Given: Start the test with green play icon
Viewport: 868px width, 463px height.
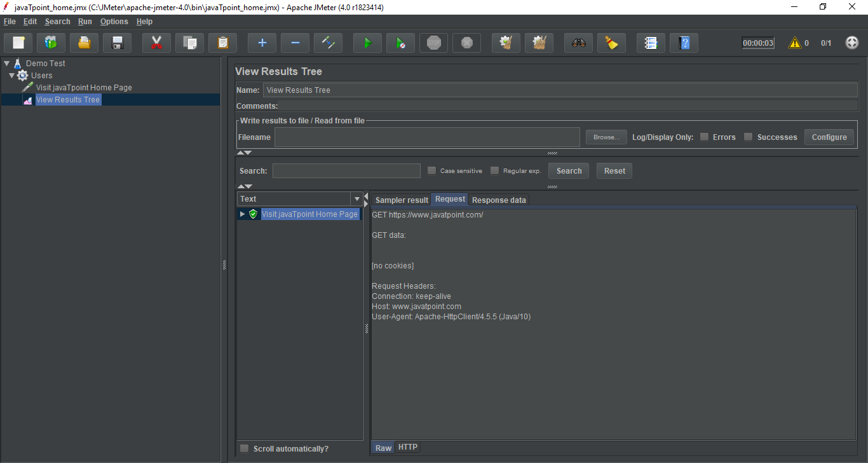Looking at the screenshot, I should click(367, 43).
